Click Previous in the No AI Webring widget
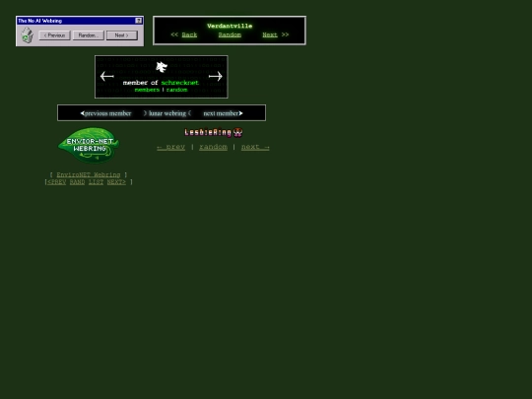 54,35
